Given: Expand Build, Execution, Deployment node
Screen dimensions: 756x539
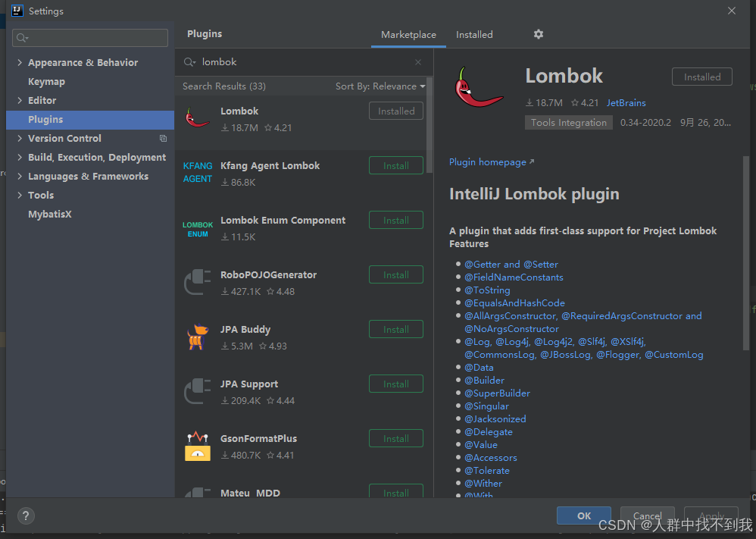Looking at the screenshot, I should tap(20, 158).
